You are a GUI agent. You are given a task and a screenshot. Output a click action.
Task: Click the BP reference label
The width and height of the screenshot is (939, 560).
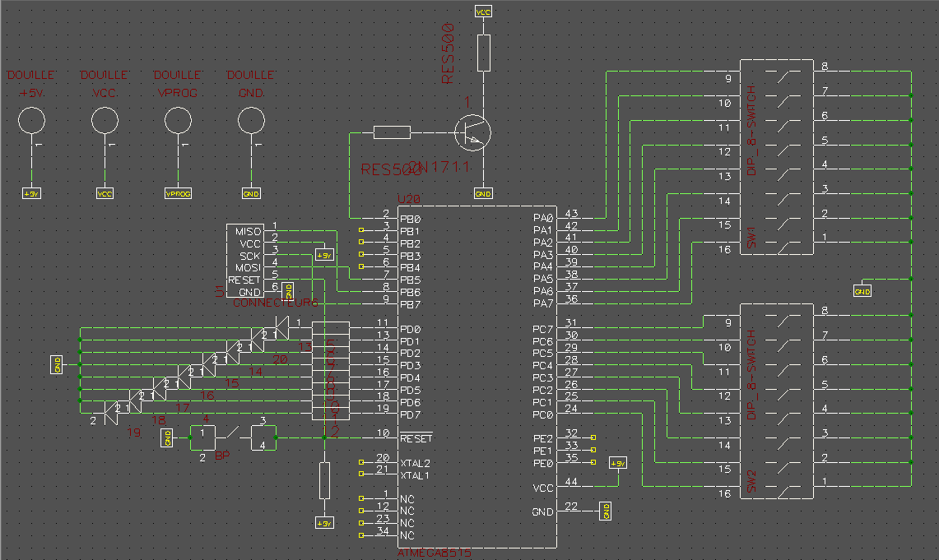click(x=222, y=456)
